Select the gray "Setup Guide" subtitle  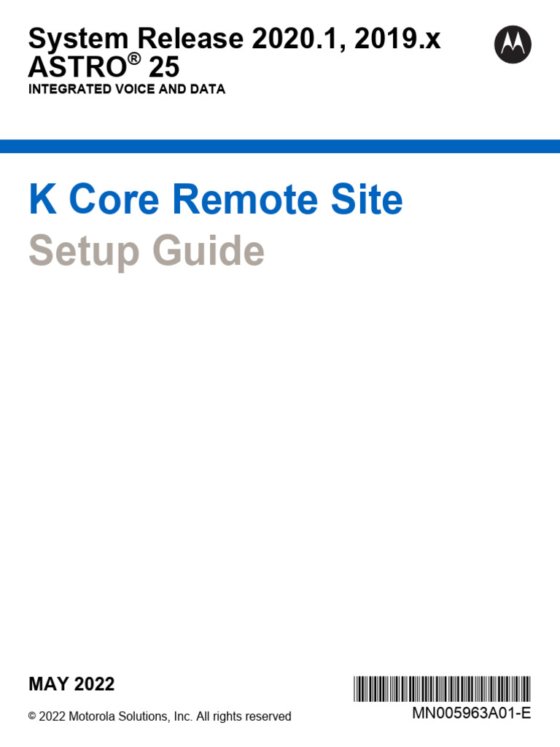pos(146,251)
